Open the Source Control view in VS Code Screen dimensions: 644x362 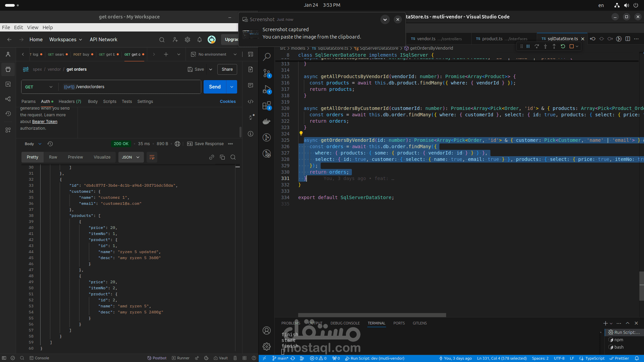tap(267, 73)
